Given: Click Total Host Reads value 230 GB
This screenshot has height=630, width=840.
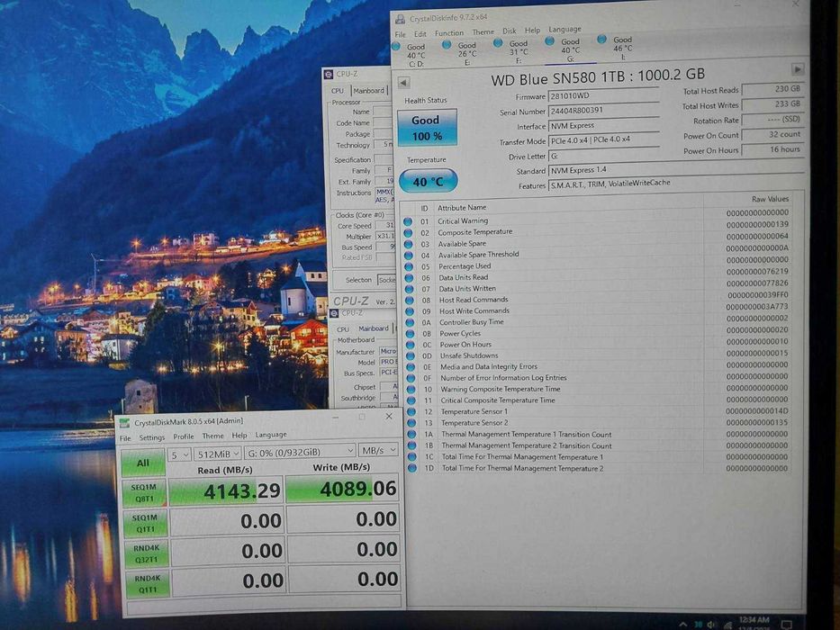Looking at the screenshot, I should click(x=772, y=89).
